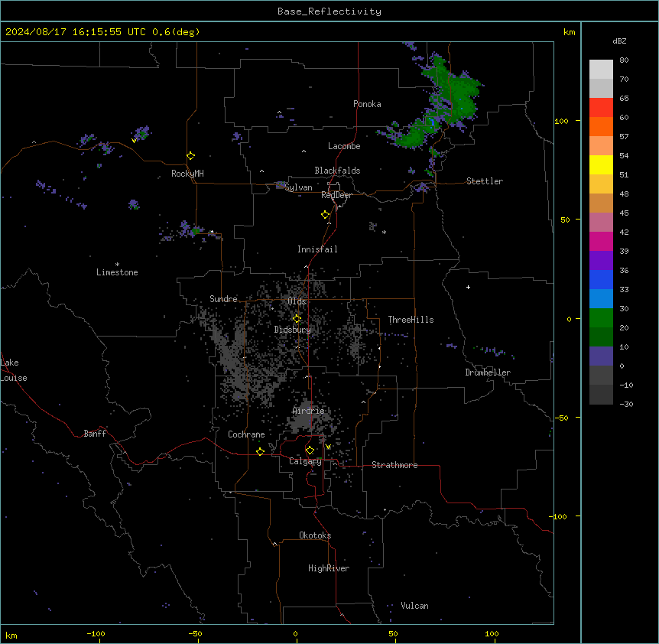Click the yellow diamond marker above RockyMH
Viewport: 659px width, 644px height.
tap(190, 156)
